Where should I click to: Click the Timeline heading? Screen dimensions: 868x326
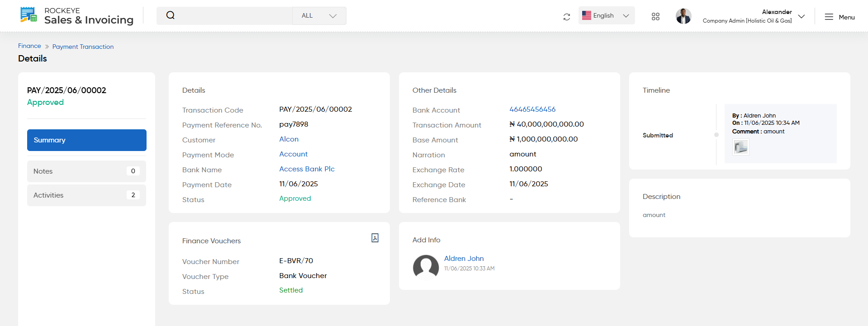point(656,90)
